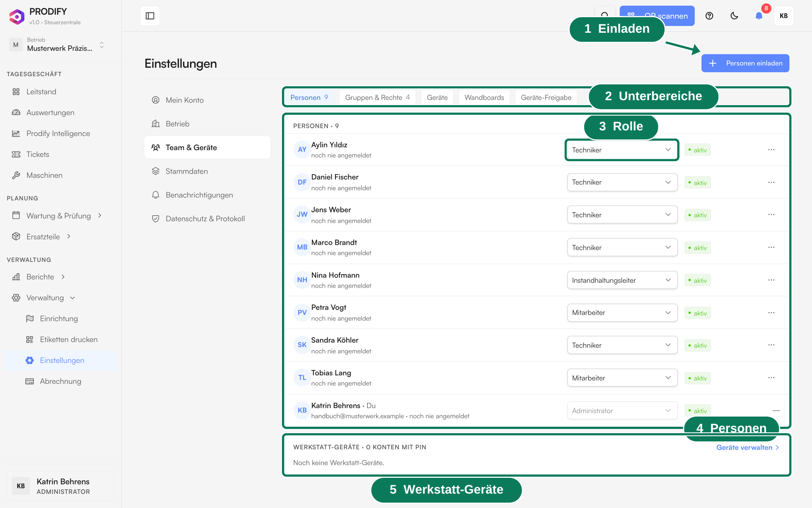Open role dropdown for Nina Hofmann

tap(622, 280)
